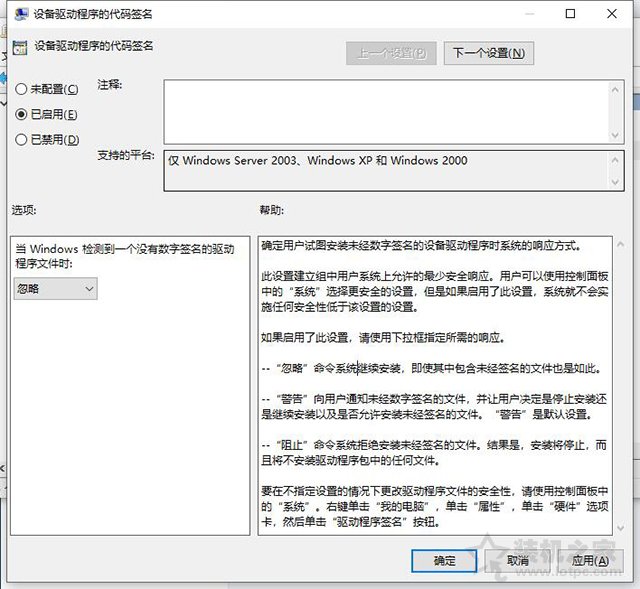Open the 忽略 dropdown list

(x=56, y=289)
